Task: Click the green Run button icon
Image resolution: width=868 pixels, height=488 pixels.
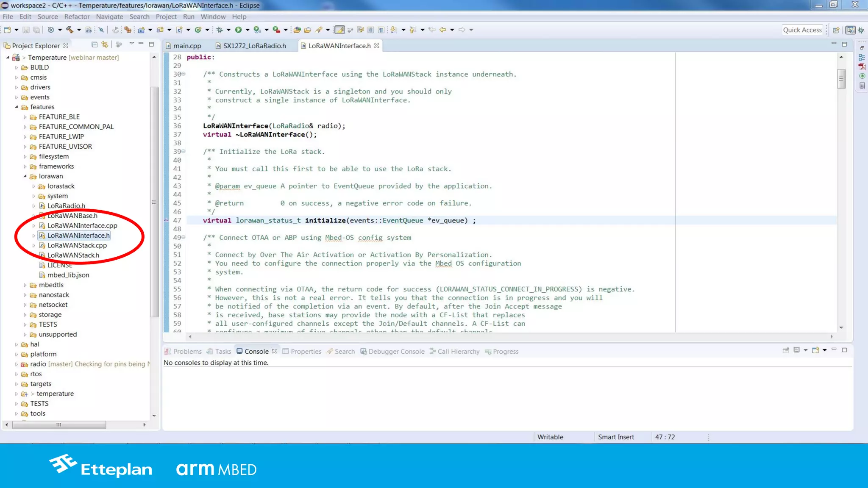Action: (x=238, y=30)
